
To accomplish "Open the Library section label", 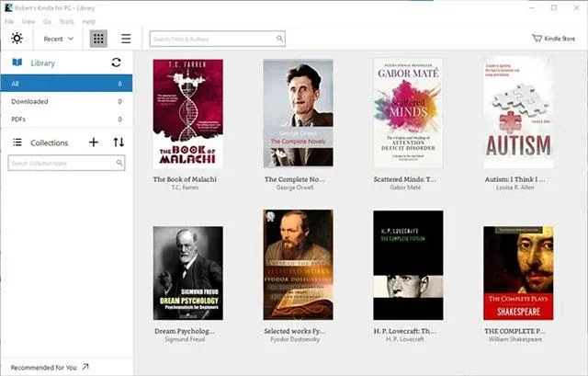I will pyautogui.click(x=43, y=63).
